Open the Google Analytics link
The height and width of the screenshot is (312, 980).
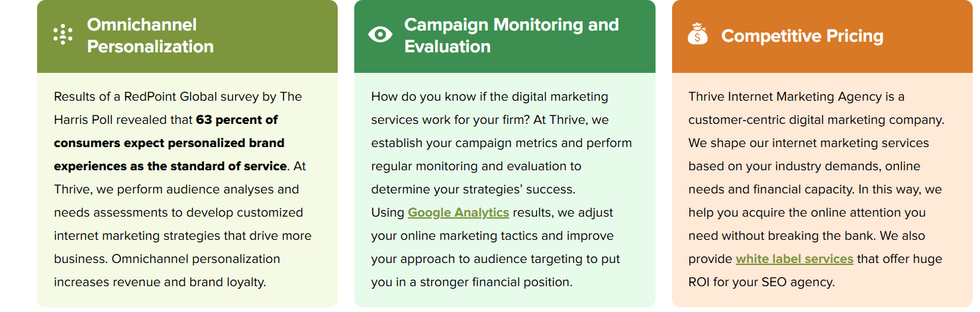coord(458,213)
